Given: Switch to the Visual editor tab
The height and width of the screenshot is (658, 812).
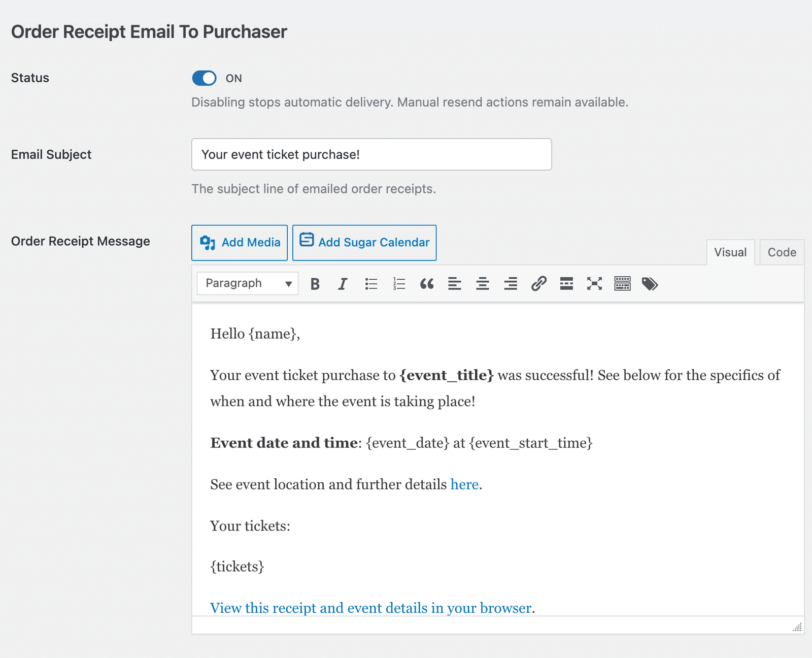Looking at the screenshot, I should [730, 252].
